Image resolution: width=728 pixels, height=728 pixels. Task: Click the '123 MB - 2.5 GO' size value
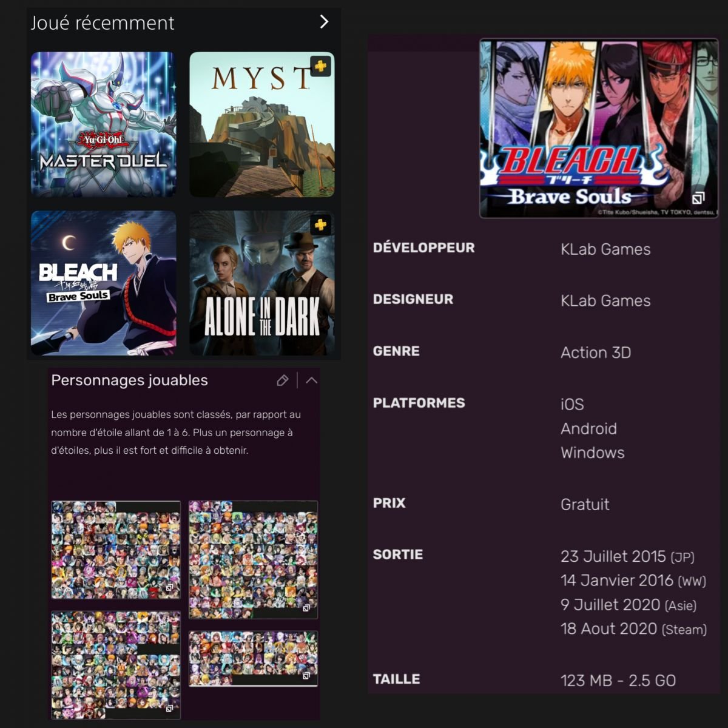tap(618, 681)
